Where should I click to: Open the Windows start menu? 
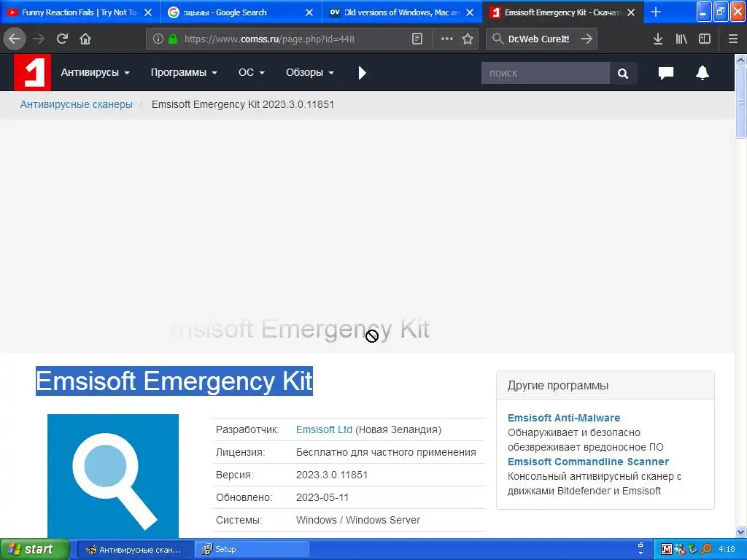pos(34,549)
